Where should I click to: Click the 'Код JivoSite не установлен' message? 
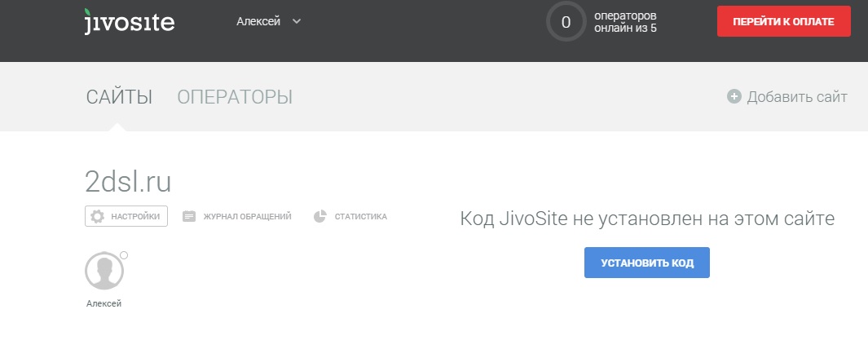point(647,219)
